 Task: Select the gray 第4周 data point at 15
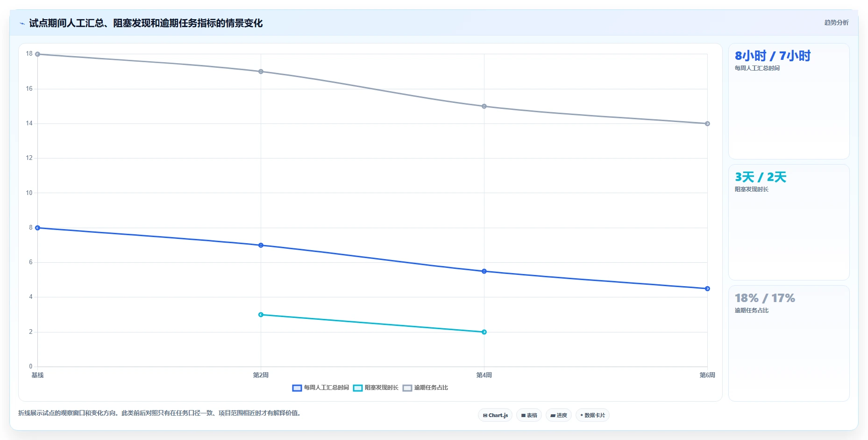[484, 106]
